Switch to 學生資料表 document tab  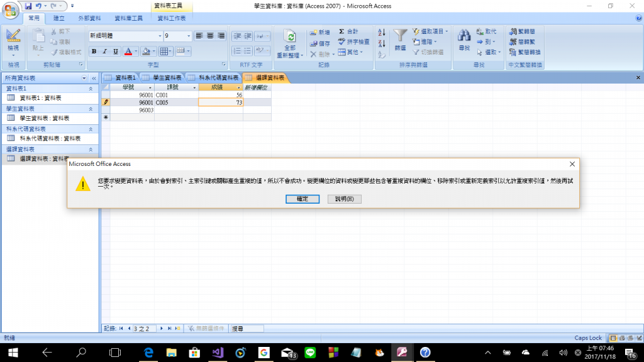point(162,77)
